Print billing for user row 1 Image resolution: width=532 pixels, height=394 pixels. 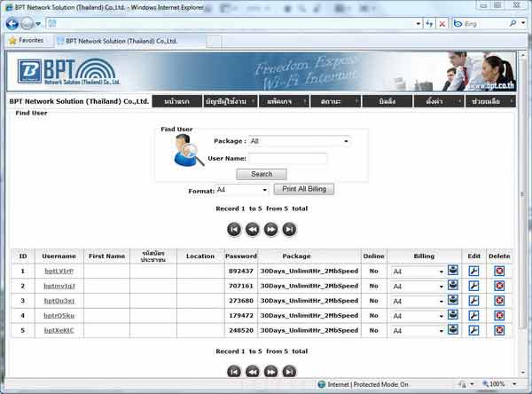click(x=452, y=271)
